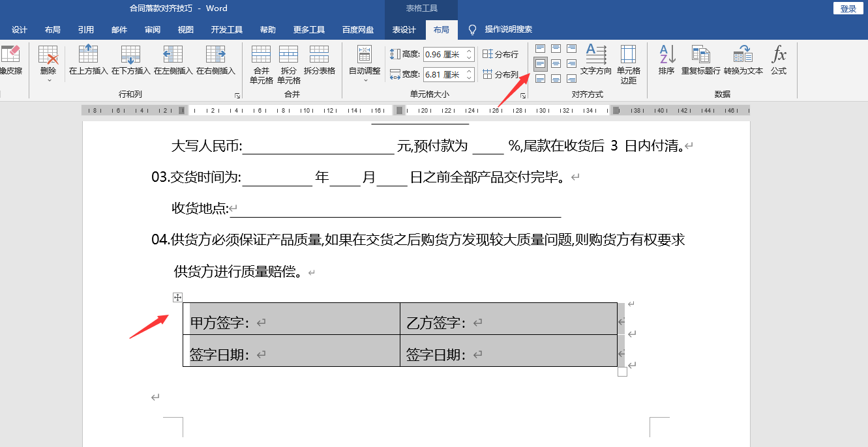Increase column width with up arrow

(x=468, y=71)
